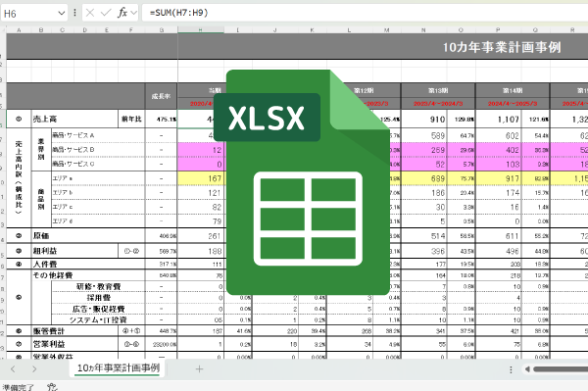
Task: Select the 売上高 row label
Action: tap(45, 120)
